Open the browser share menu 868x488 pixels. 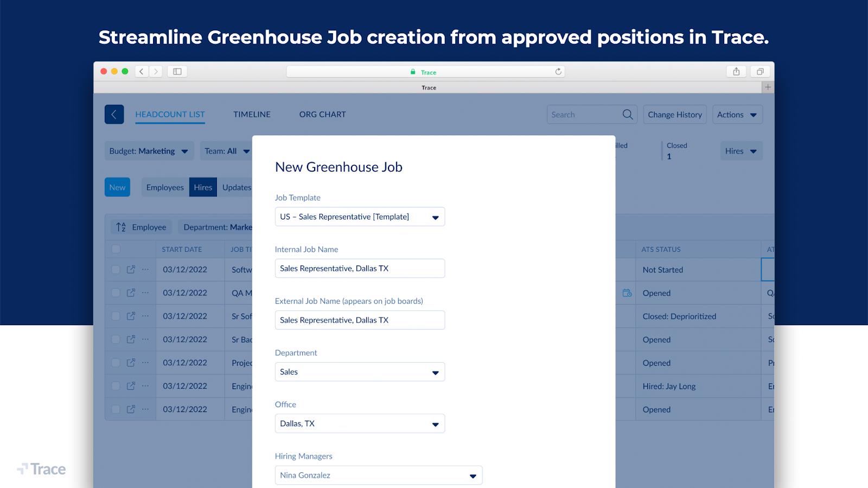[736, 71]
